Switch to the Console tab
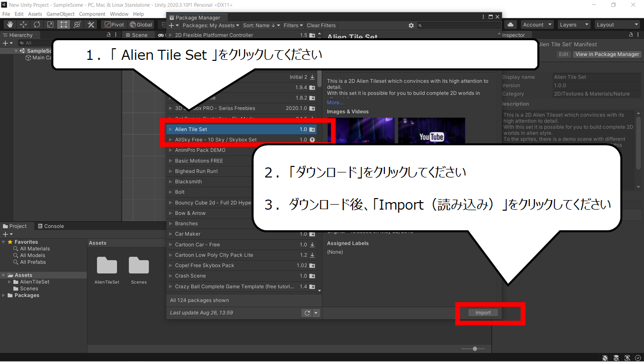Viewport: 644px width, 362px height. pos(50,226)
